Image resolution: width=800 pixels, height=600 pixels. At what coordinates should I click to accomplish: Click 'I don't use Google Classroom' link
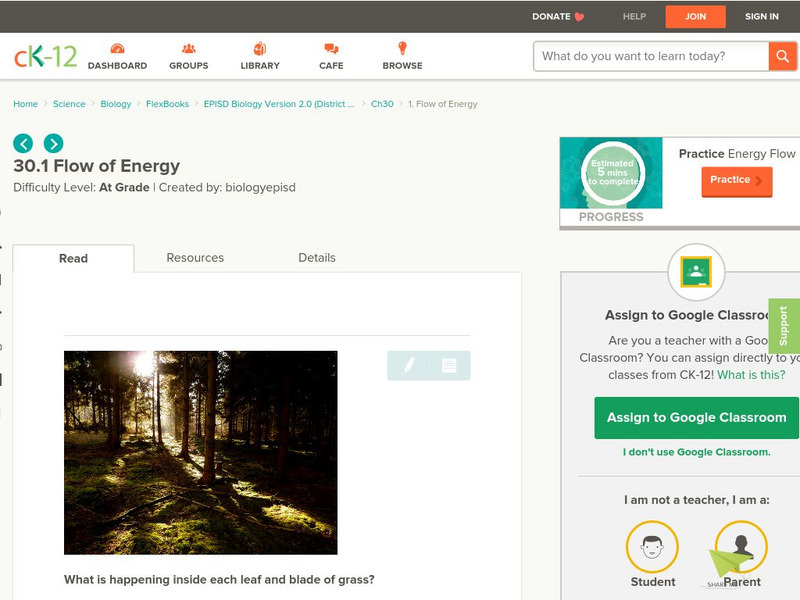point(696,452)
